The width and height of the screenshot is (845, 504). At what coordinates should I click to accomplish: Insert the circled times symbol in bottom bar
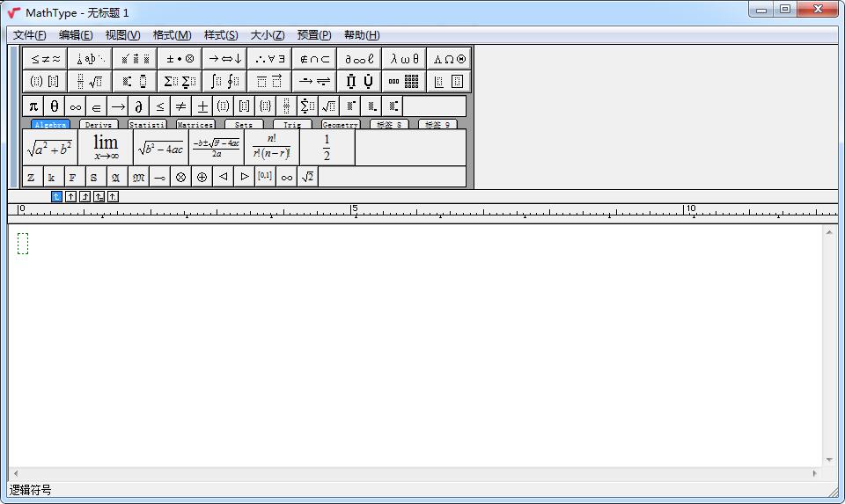click(180, 177)
